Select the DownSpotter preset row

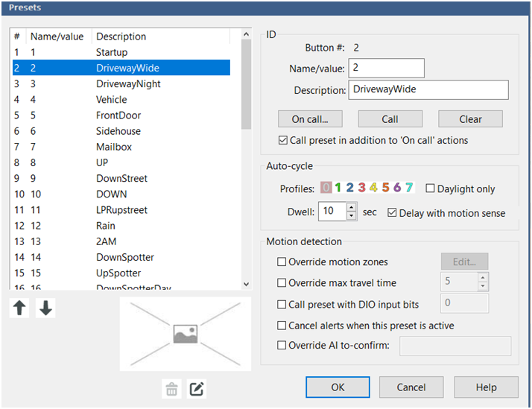(x=121, y=257)
